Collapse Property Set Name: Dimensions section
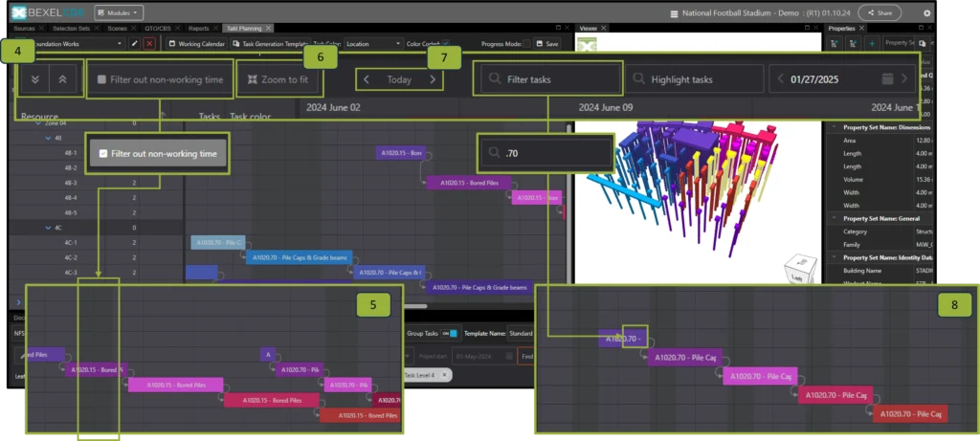 pyautogui.click(x=834, y=127)
